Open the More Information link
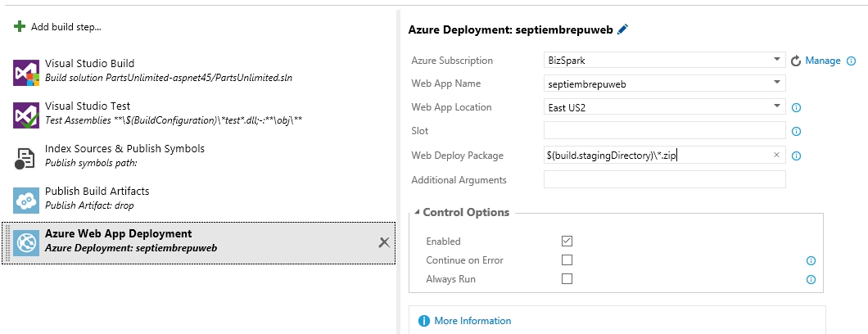This screenshot has width=868, height=334. pyautogui.click(x=472, y=321)
